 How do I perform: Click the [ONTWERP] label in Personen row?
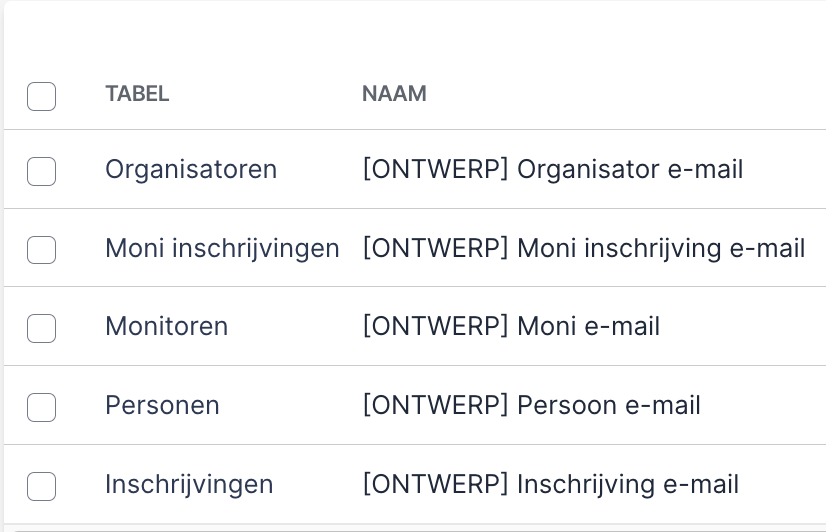pos(435,405)
